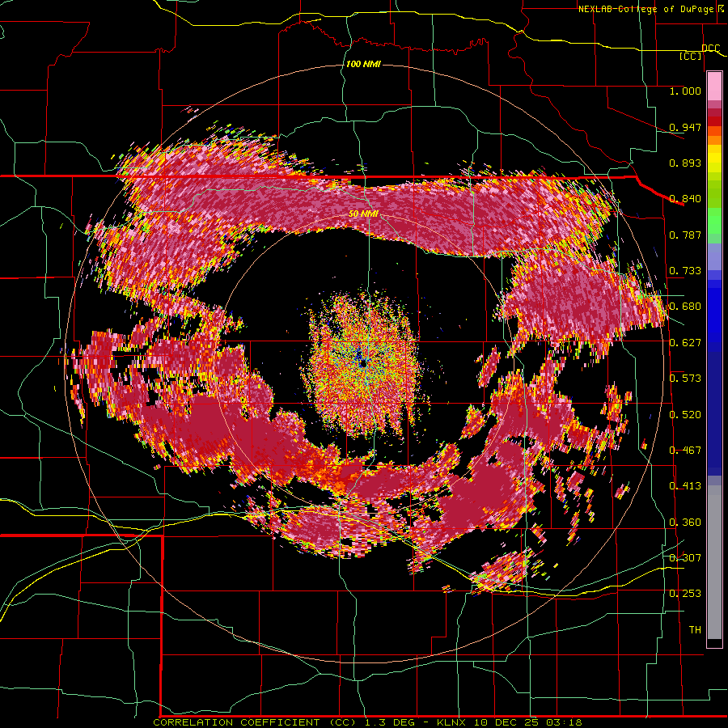The height and width of the screenshot is (728, 728).
Task: Select the 0.520 legend value
Action: coord(685,415)
